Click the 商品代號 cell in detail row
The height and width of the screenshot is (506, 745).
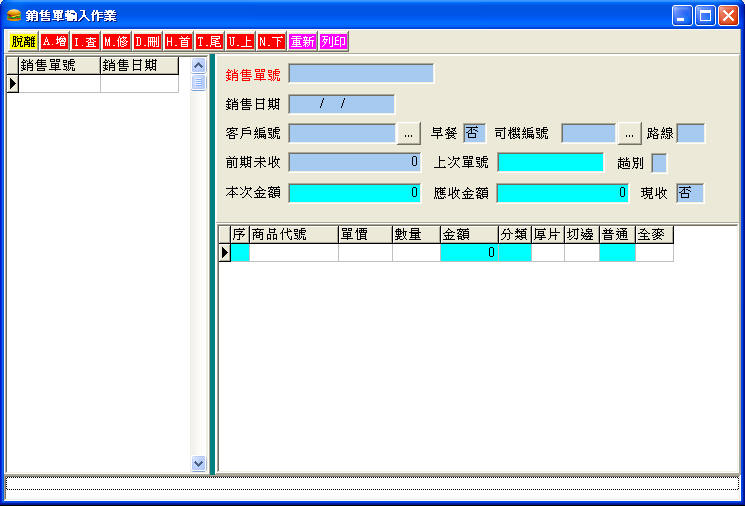pos(294,253)
